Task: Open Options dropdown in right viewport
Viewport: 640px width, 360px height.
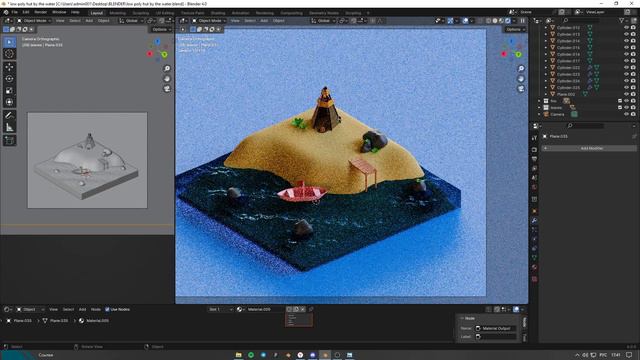Action: [515, 29]
